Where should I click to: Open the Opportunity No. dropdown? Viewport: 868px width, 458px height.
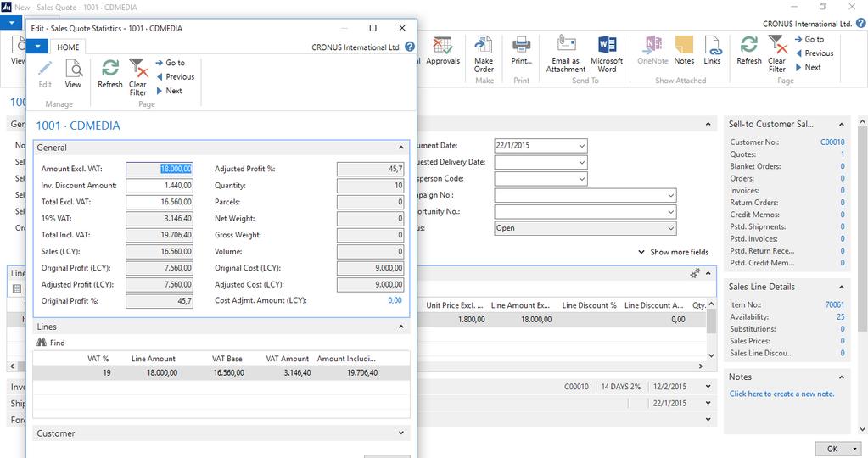(670, 211)
